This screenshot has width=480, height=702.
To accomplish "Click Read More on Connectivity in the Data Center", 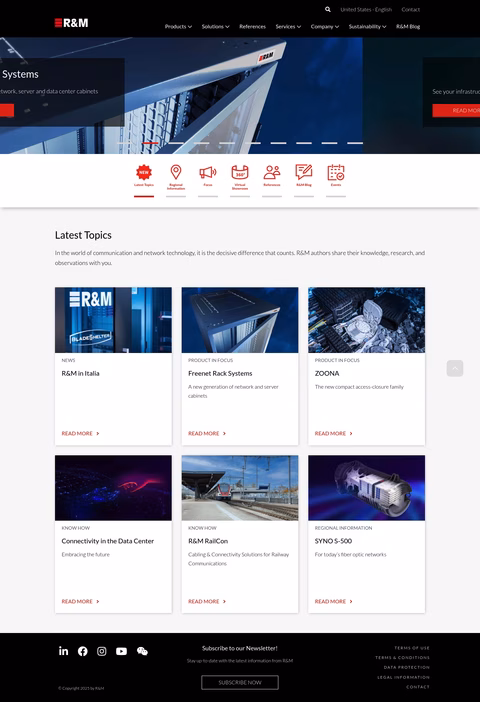I will point(81,601).
